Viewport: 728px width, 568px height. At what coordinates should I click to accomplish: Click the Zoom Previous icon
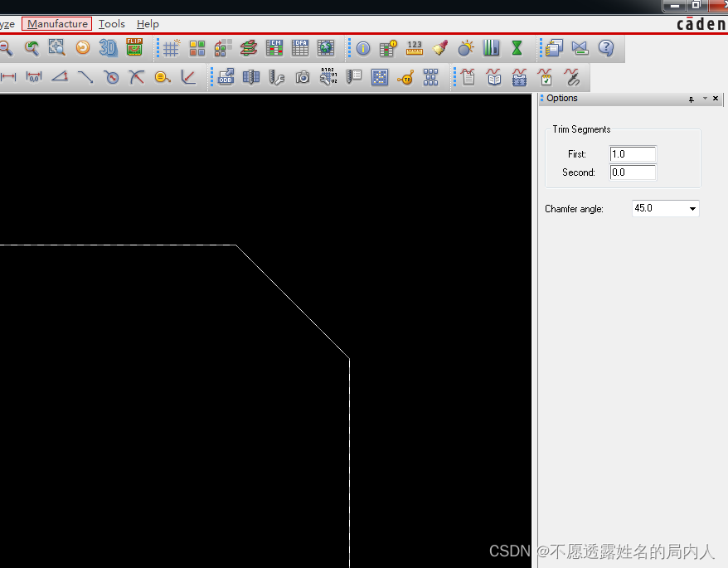click(32, 48)
